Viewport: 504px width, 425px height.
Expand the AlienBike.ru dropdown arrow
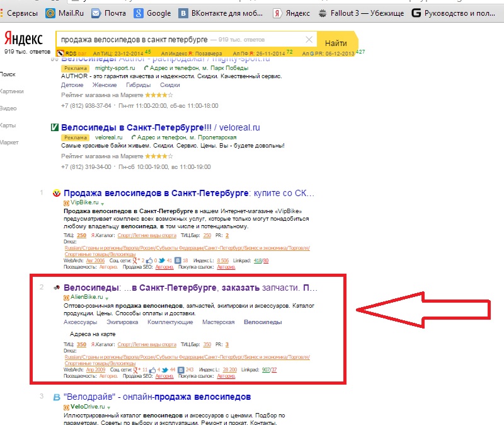[106, 298]
